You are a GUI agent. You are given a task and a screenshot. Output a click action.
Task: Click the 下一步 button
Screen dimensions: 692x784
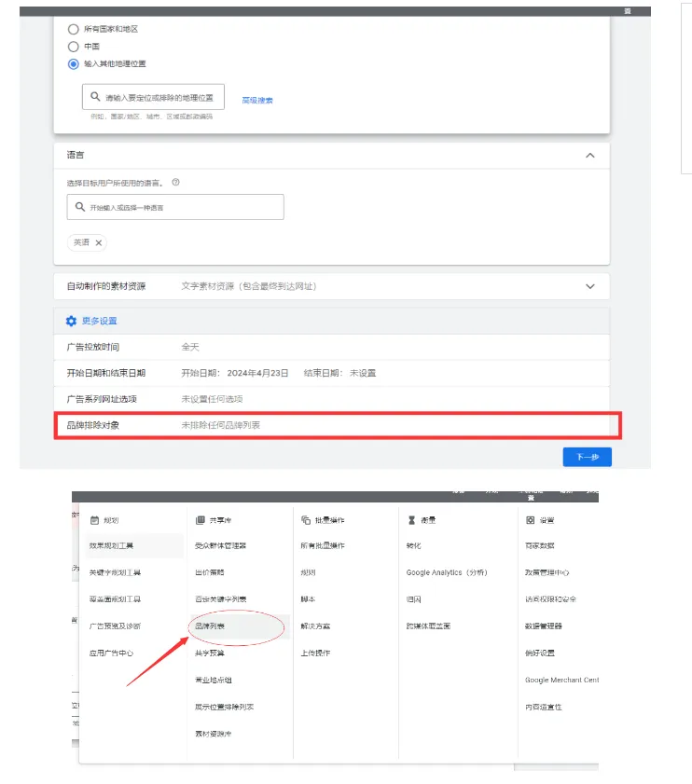587,457
